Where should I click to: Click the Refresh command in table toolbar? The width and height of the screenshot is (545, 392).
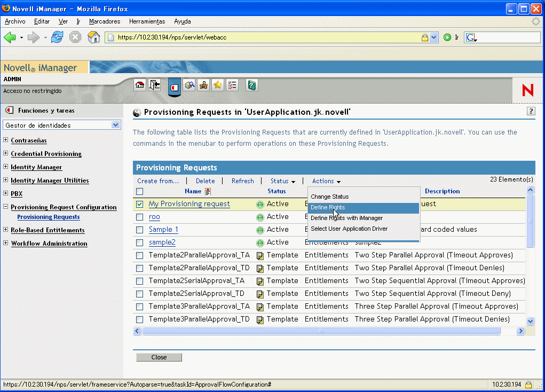click(x=243, y=181)
